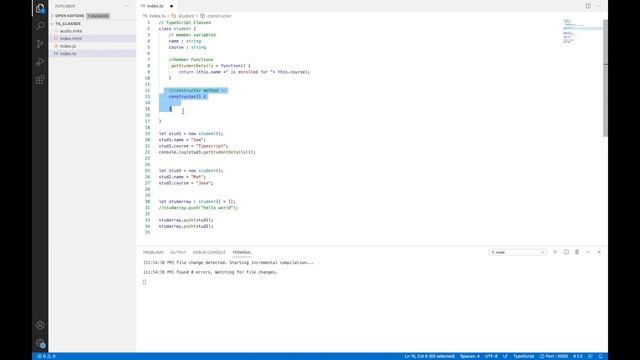
Task: Click line 30 'let studarray' declaration
Action: (x=197, y=201)
